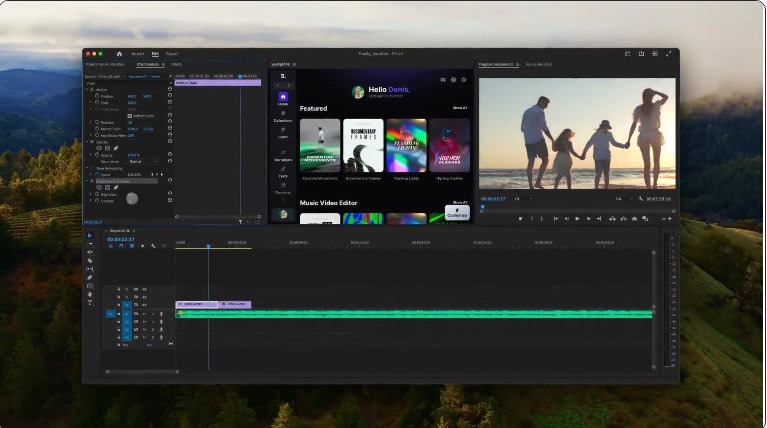This screenshot has height=428, width=767.
Task: Open Home in the Spotlight FX sidebar
Action: click(283, 98)
